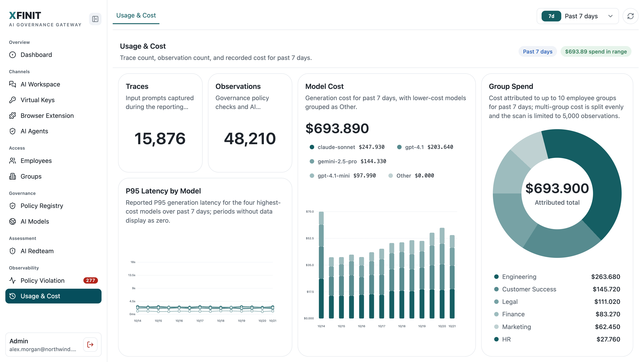
Task: Open the AI Workspace chat icon
Action: click(x=12, y=84)
